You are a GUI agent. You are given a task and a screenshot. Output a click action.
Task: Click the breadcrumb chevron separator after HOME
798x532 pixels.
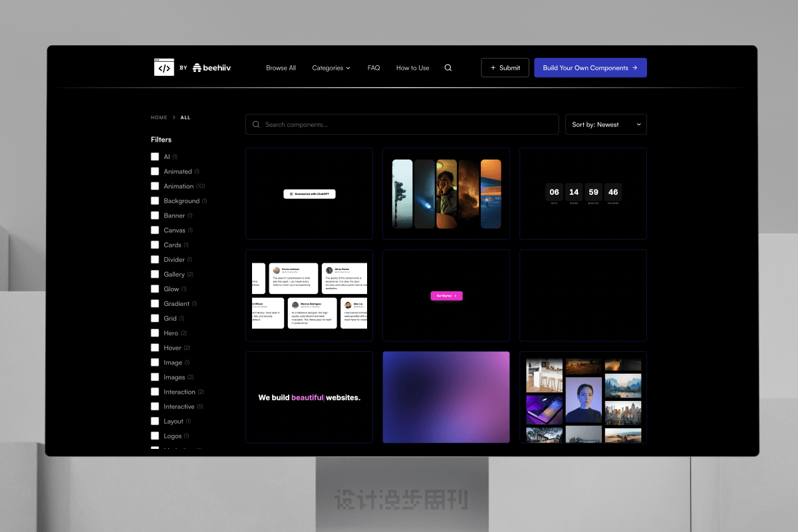tap(174, 118)
